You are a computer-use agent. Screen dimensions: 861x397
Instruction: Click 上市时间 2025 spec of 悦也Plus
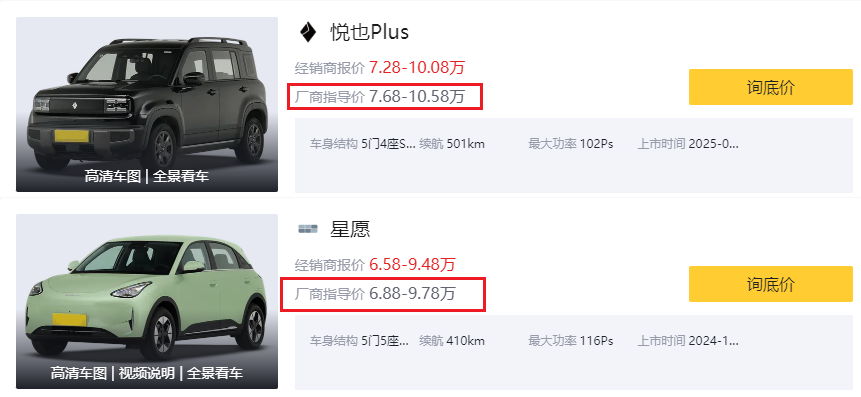coord(688,144)
